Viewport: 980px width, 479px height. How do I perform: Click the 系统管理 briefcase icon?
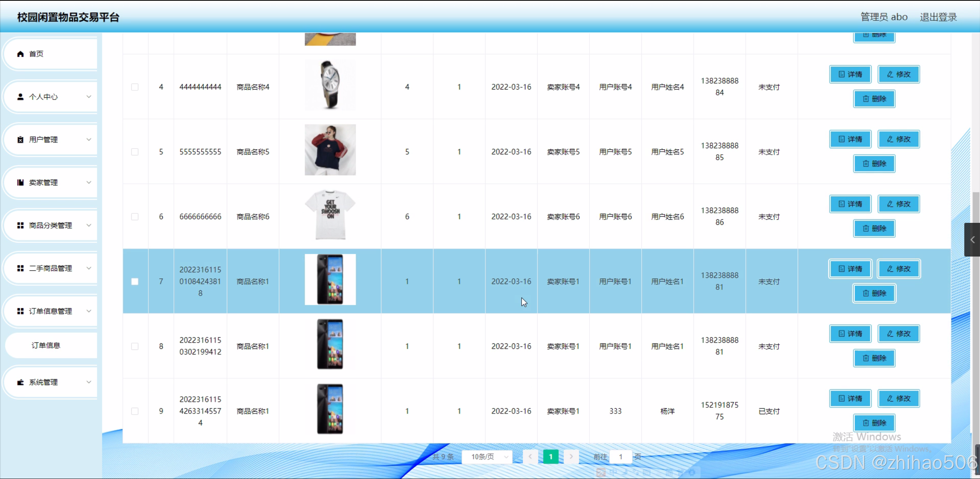click(x=20, y=382)
